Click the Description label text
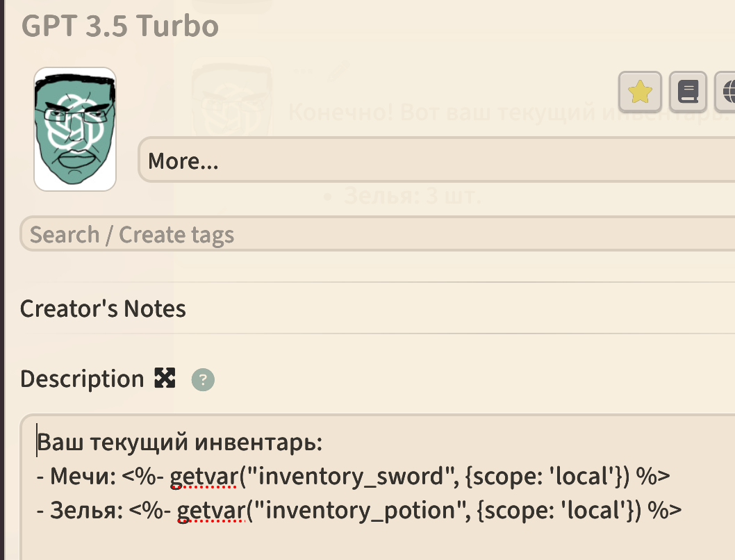 point(82,379)
